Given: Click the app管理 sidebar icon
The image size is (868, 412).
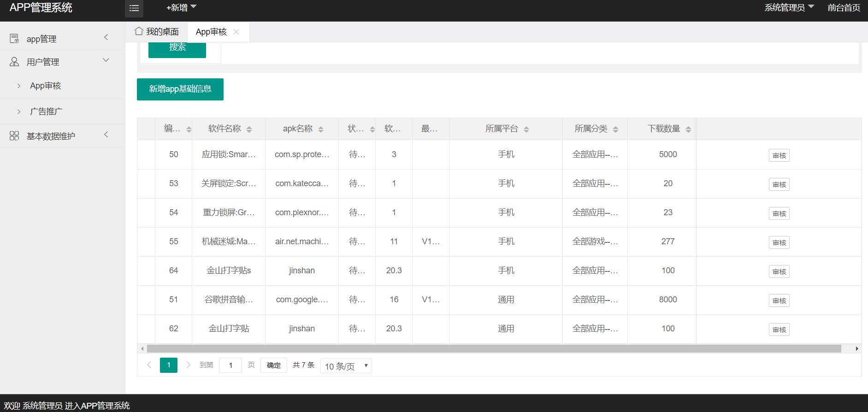Looking at the screenshot, I should click(x=14, y=39).
